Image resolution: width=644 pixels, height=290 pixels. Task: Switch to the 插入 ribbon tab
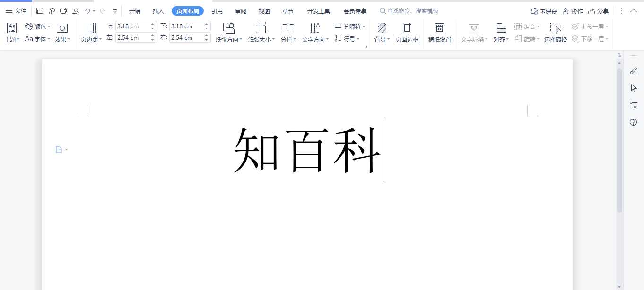tap(157, 10)
